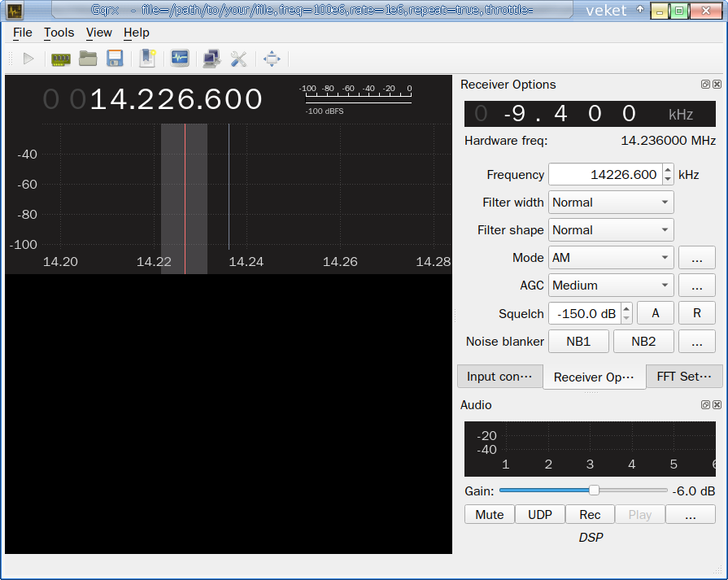
Task: Mute the audio output
Action: [x=490, y=515]
